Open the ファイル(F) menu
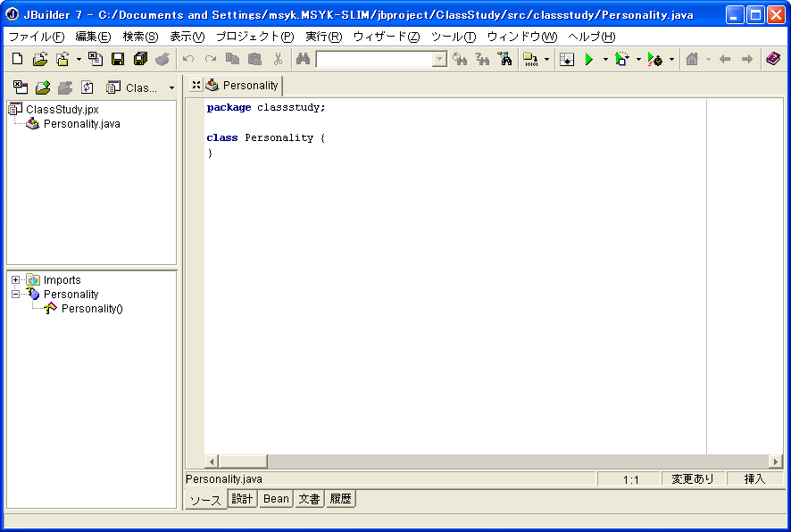This screenshot has height=532, width=791. (37, 37)
